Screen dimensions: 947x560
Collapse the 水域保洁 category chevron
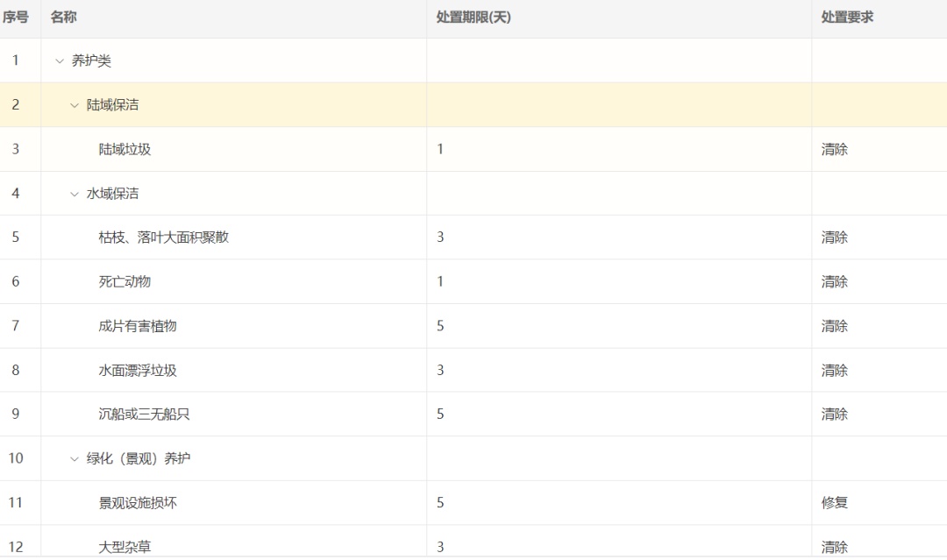75,194
